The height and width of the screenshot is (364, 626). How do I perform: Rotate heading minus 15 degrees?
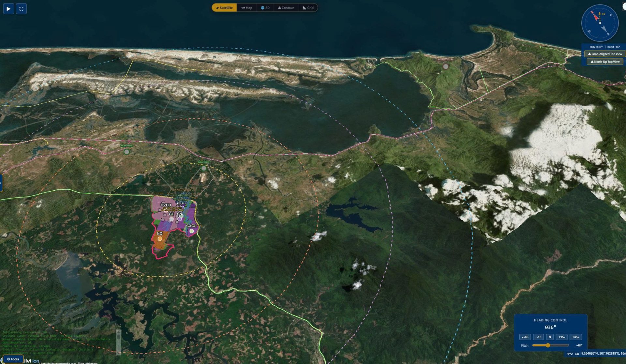point(538,337)
